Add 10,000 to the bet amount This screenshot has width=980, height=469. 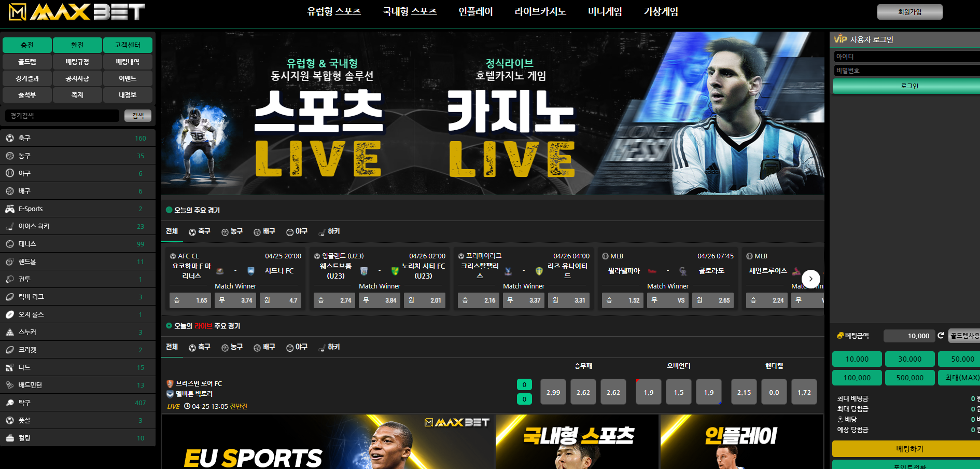pos(857,359)
